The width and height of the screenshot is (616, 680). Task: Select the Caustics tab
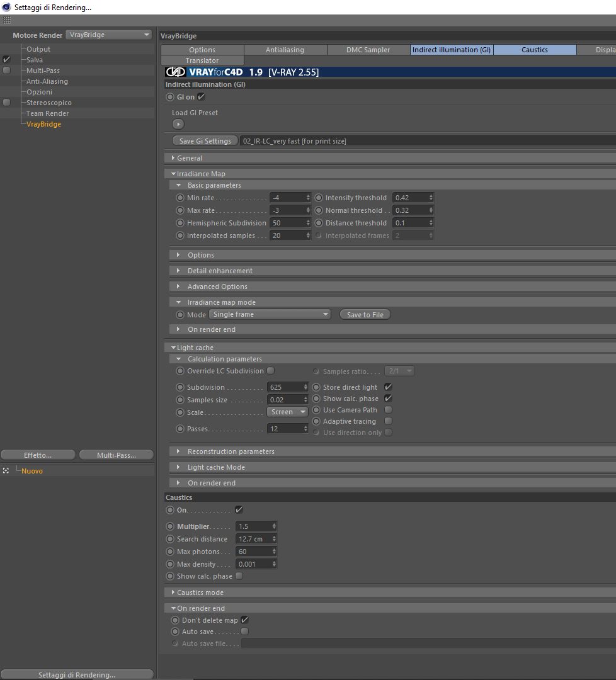point(535,50)
